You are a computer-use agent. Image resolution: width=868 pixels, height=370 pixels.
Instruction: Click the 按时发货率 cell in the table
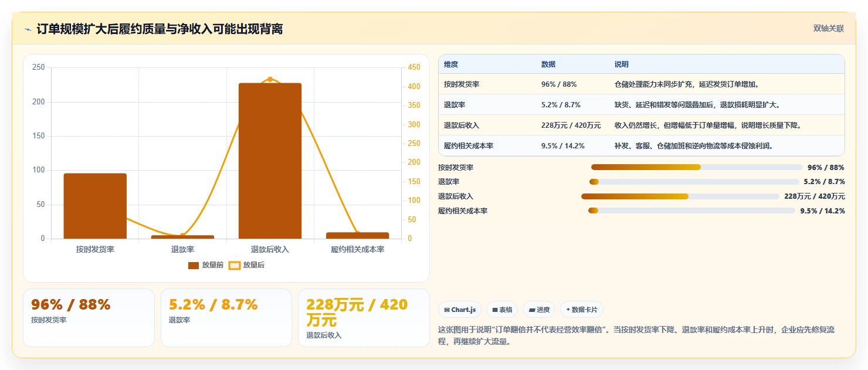coord(462,84)
